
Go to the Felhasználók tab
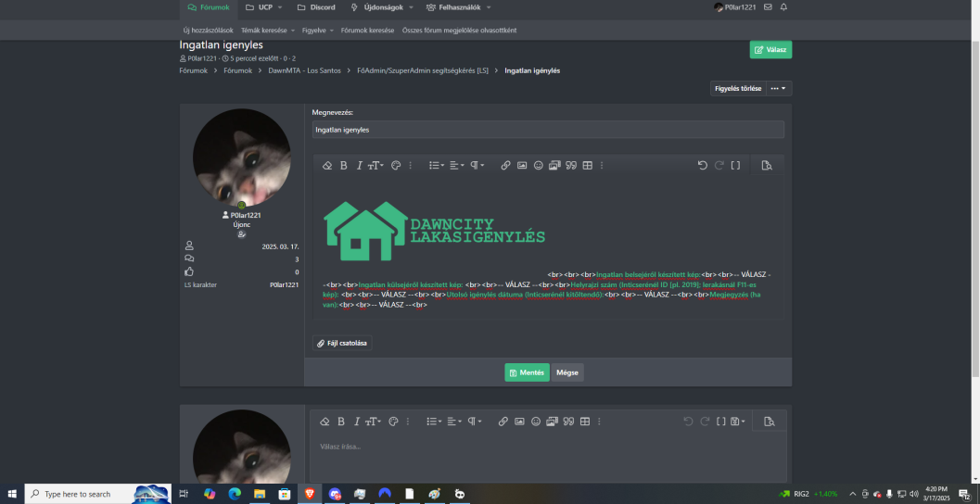[x=452, y=7]
